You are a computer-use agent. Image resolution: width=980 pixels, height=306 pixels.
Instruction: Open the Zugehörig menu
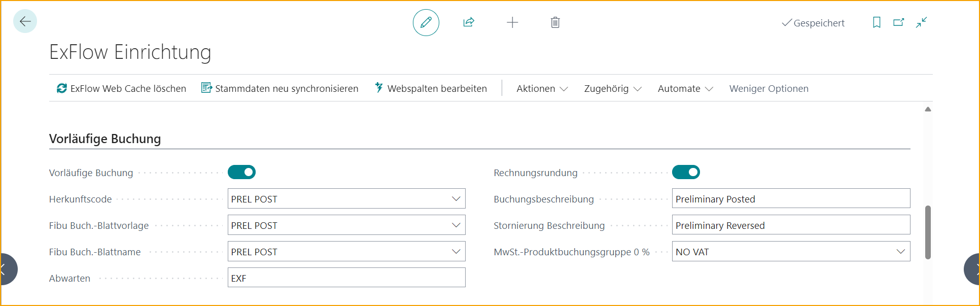(613, 88)
